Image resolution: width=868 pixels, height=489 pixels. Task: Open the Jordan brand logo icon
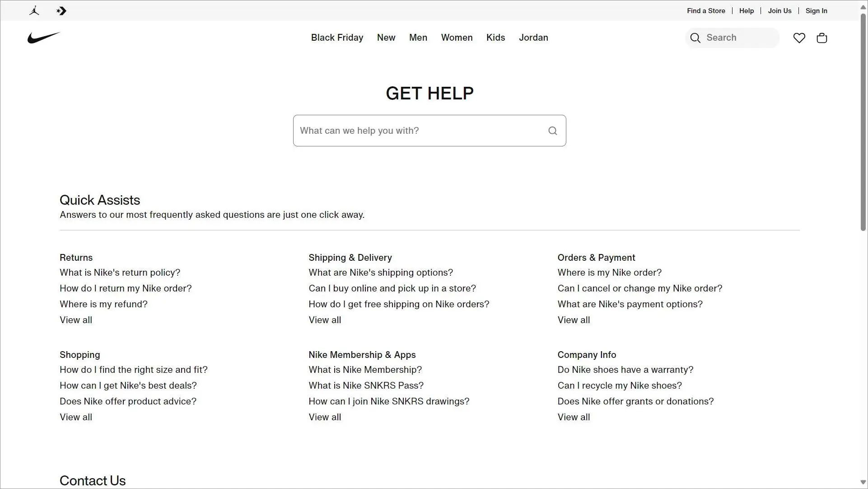(34, 11)
